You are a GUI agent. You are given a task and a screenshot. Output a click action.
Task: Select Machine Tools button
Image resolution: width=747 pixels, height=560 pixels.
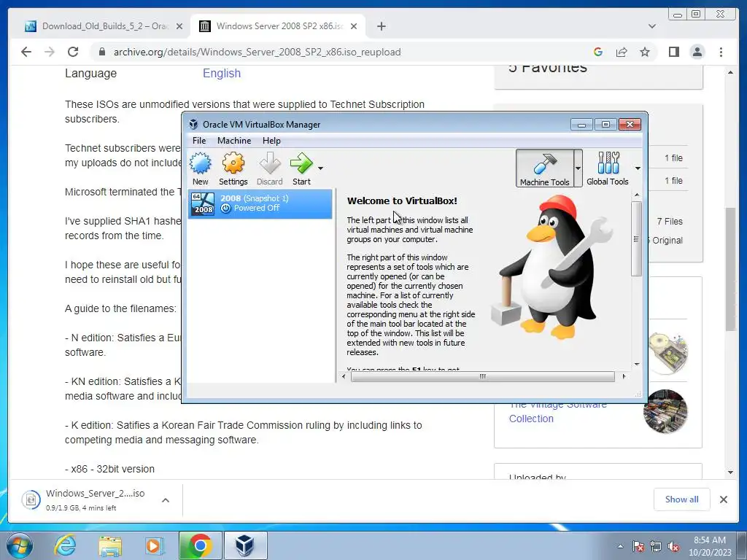[544, 168]
